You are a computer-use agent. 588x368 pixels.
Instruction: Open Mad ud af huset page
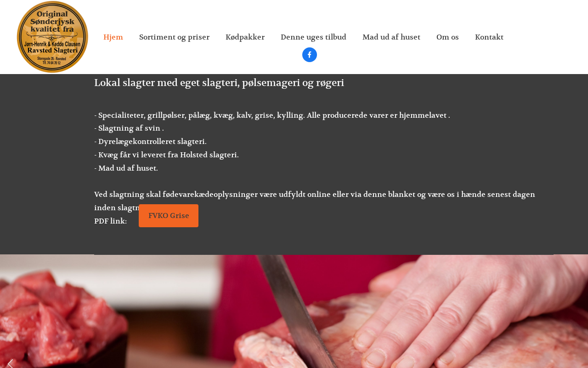pyautogui.click(x=391, y=37)
